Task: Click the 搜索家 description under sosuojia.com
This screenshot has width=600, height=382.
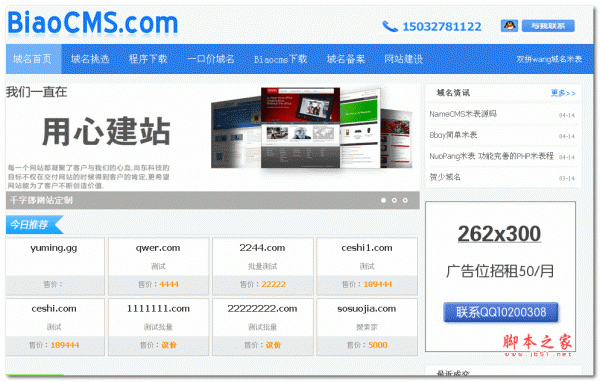Action: pos(367,327)
